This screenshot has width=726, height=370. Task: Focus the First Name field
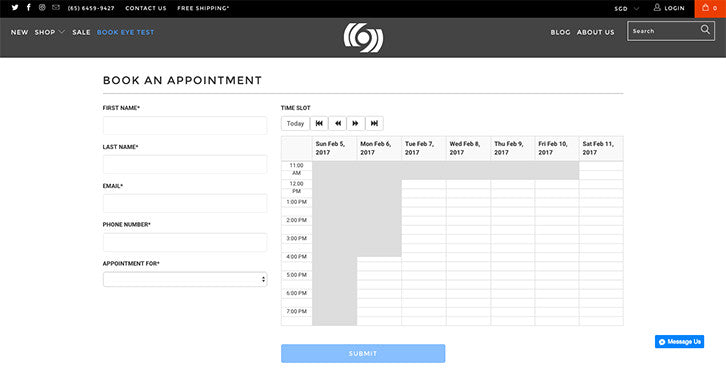click(185, 125)
